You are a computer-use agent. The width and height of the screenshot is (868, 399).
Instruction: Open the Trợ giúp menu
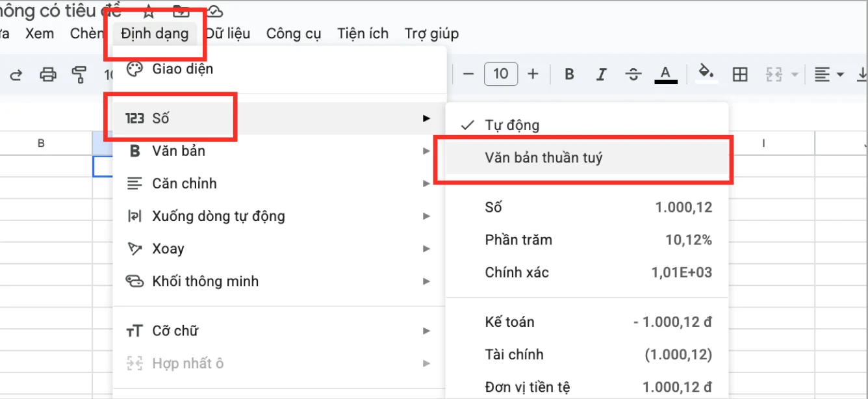431,34
